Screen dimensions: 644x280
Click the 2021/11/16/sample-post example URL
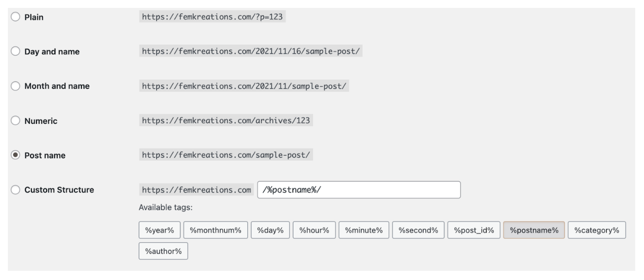point(251,52)
